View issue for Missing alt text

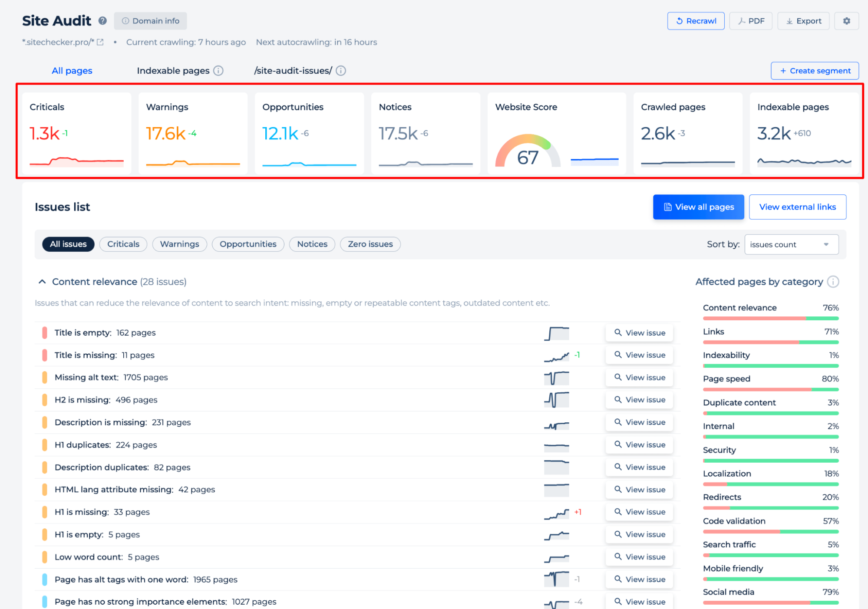[639, 378]
